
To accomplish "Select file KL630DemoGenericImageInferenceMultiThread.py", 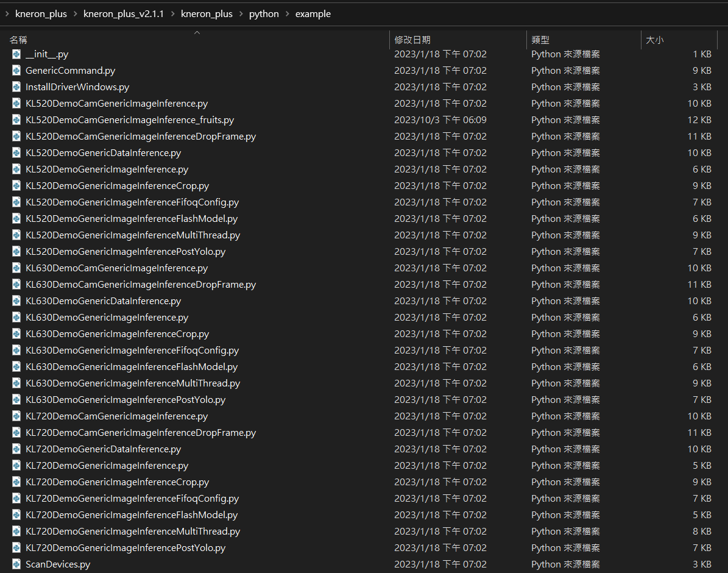I will pos(133,383).
